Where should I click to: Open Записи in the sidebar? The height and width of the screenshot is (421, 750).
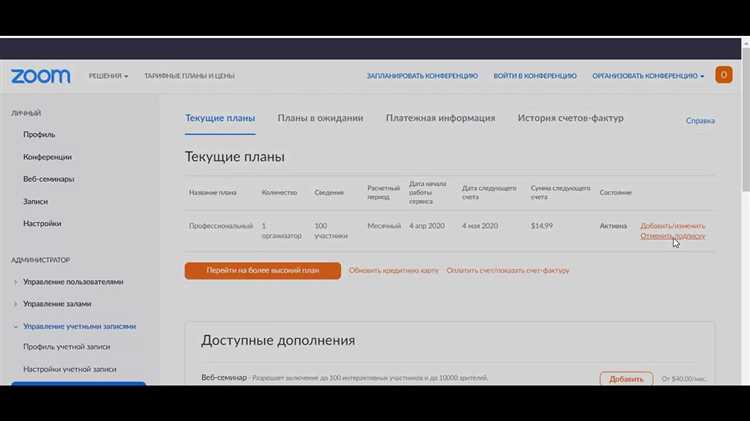point(35,201)
